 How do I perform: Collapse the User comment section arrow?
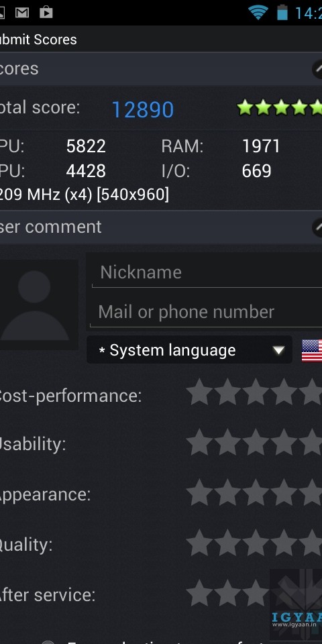coord(317,227)
